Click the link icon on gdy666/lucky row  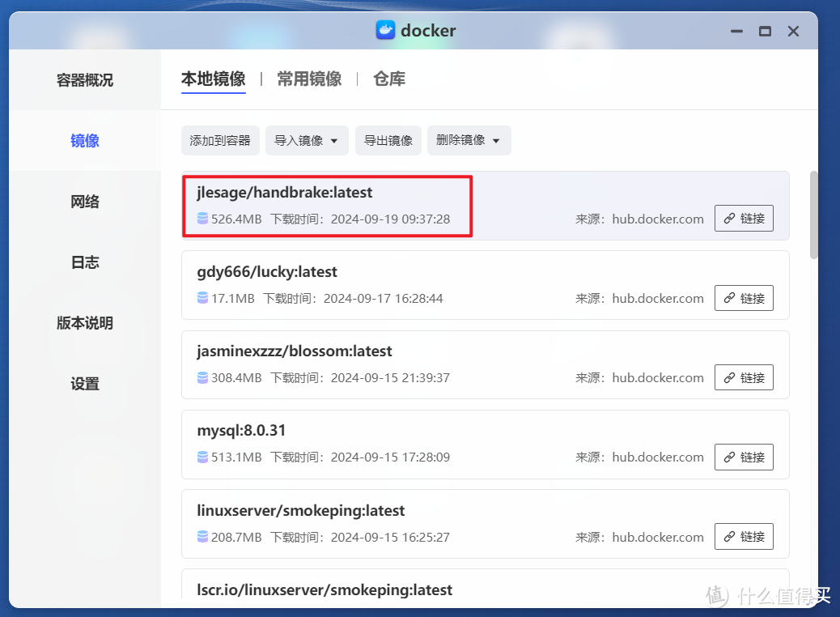744,298
